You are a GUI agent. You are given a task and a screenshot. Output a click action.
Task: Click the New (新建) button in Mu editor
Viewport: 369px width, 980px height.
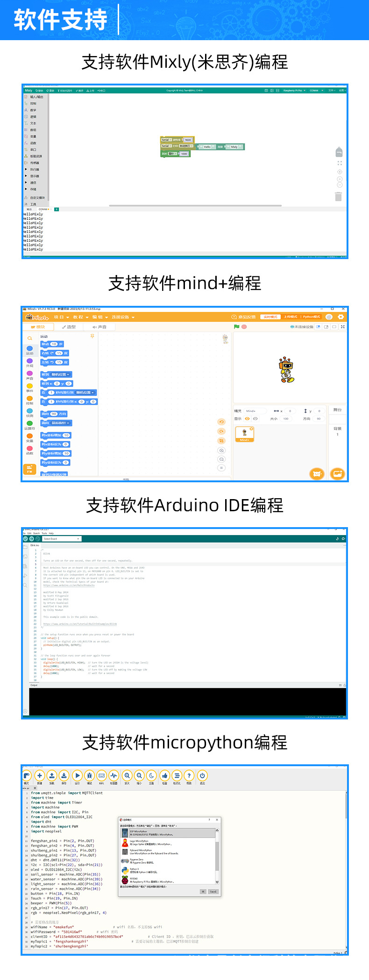(40, 776)
